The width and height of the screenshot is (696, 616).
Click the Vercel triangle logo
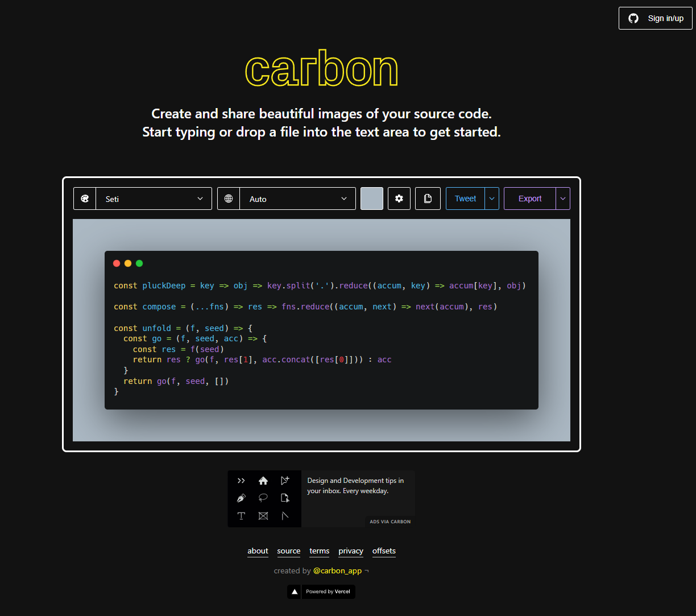point(295,592)
